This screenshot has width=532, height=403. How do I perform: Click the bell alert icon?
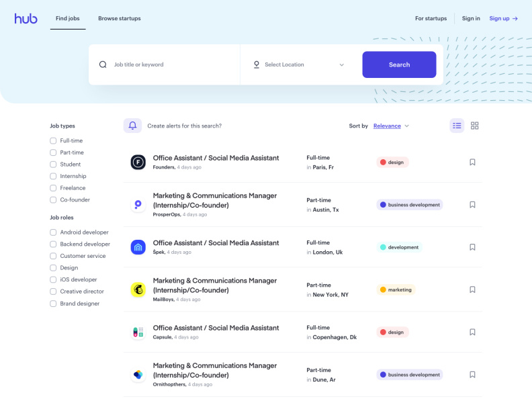(x=132, y=126)
